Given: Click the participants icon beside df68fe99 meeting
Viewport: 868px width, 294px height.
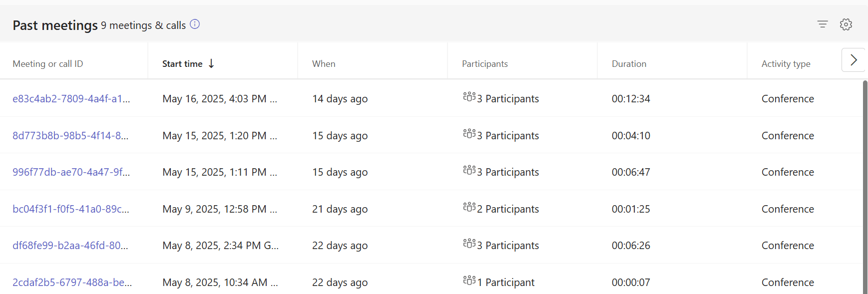Looking at the screenshot, I should (468, 244).
